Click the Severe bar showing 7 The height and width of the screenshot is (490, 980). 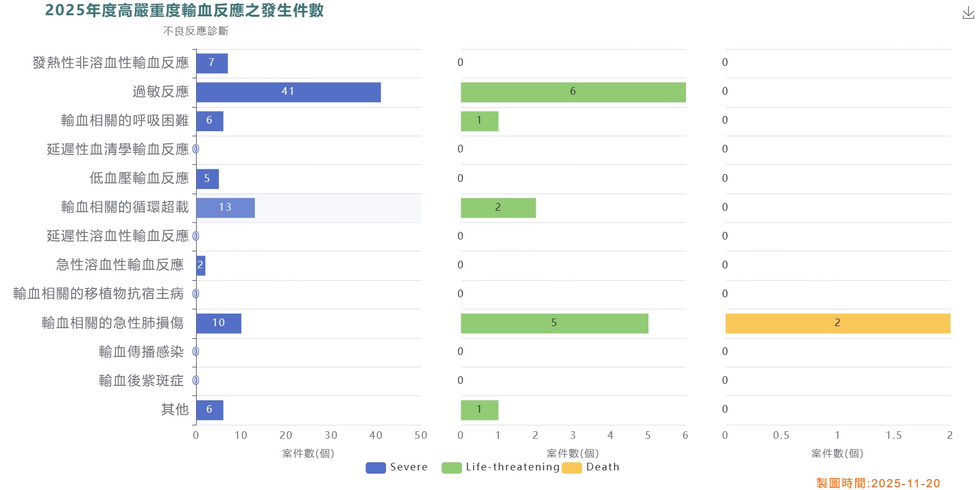[x=212, y=63]
